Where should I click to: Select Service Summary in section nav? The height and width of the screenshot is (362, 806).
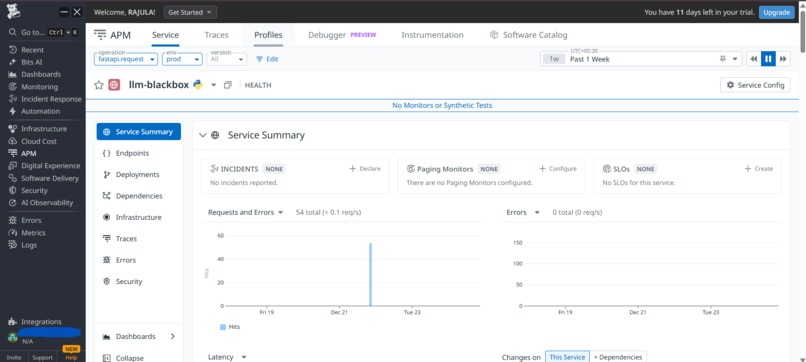[139, 132]
